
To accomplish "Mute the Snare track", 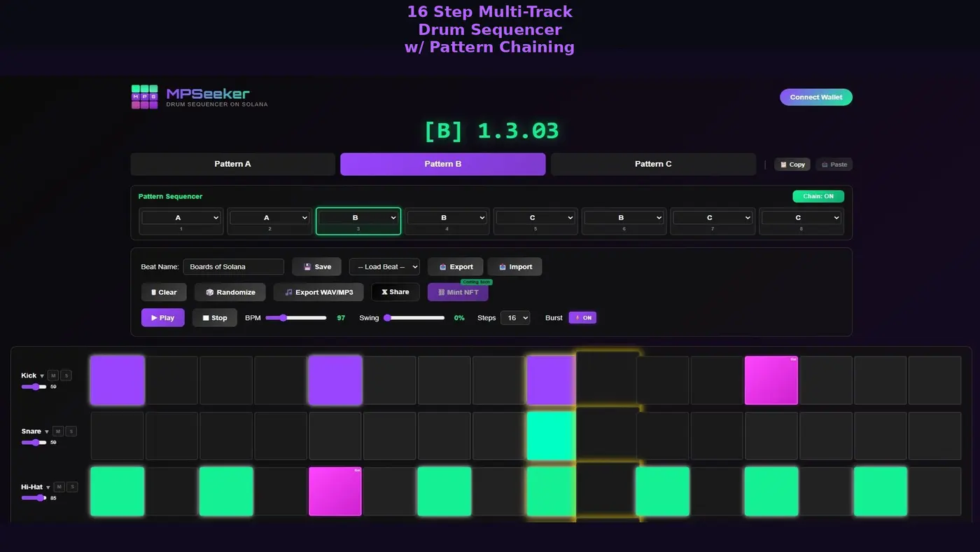I will 58,432.
